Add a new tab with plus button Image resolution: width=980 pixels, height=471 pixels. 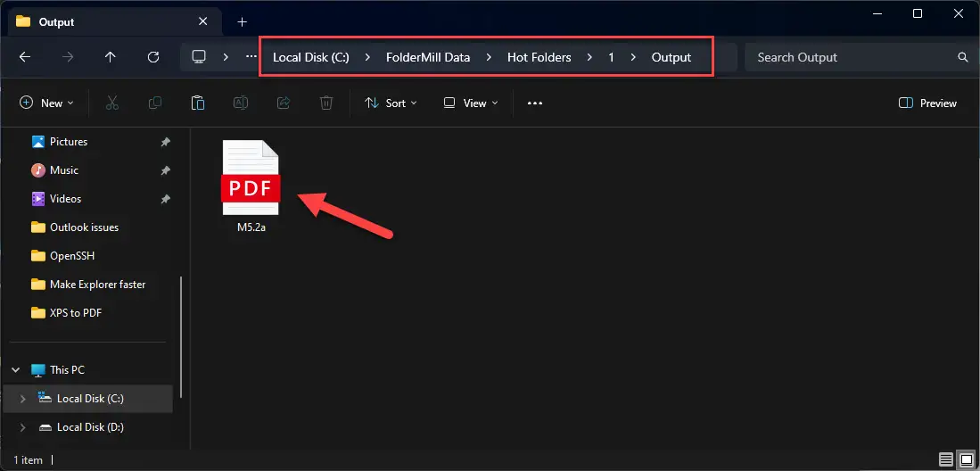243,22
